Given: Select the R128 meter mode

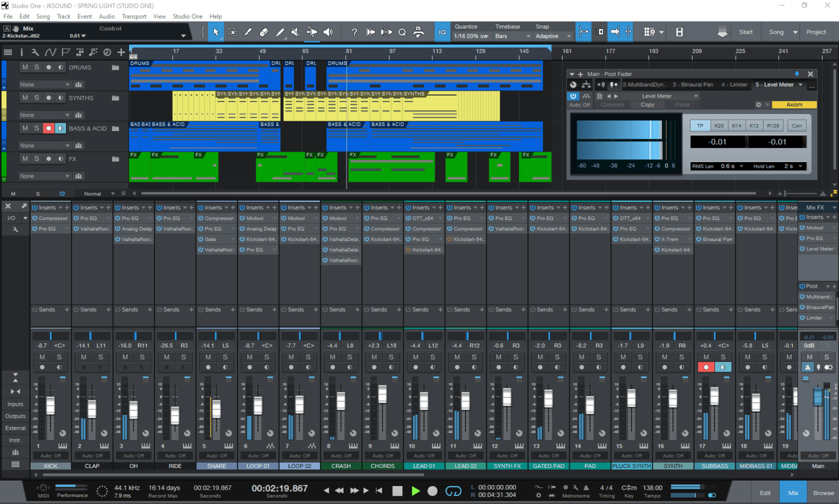Looking at the screenshot, I should click(773, 126).
